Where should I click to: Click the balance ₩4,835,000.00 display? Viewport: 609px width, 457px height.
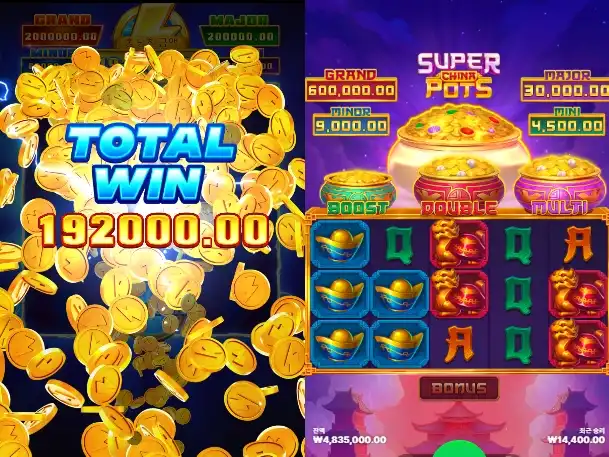pyautogui.click(x=350, y=437)
